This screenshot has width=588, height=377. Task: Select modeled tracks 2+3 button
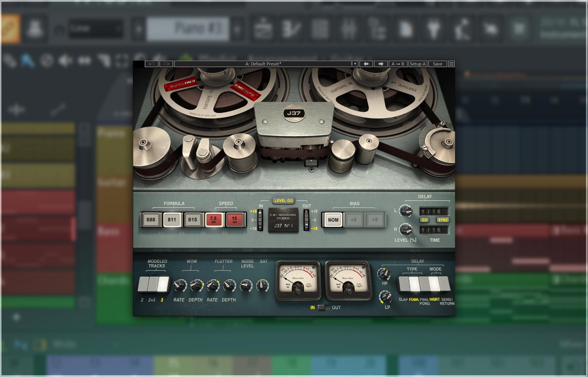click(x=153, y=284)
